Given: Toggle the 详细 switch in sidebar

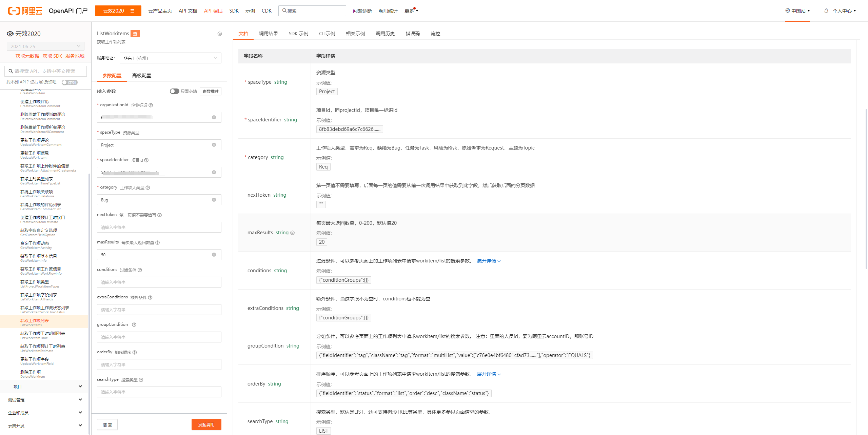Looking at the screenshot, I should (70, 82).
